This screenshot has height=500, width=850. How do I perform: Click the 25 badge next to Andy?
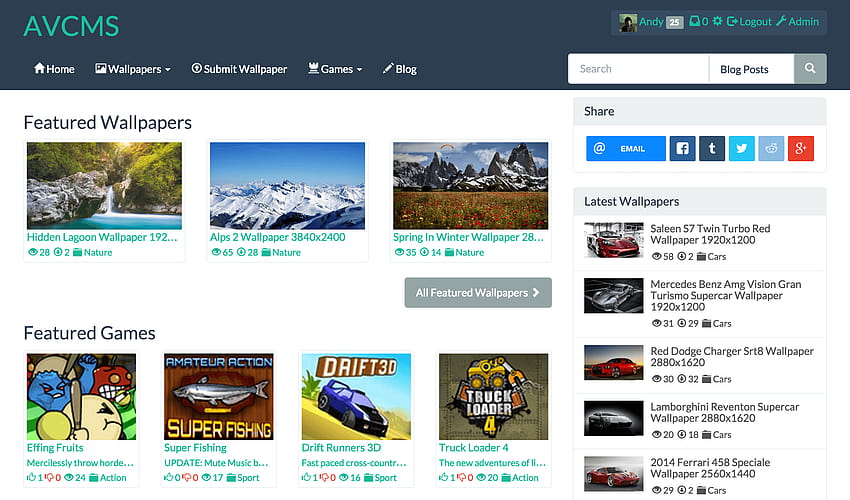pos(674,22)
